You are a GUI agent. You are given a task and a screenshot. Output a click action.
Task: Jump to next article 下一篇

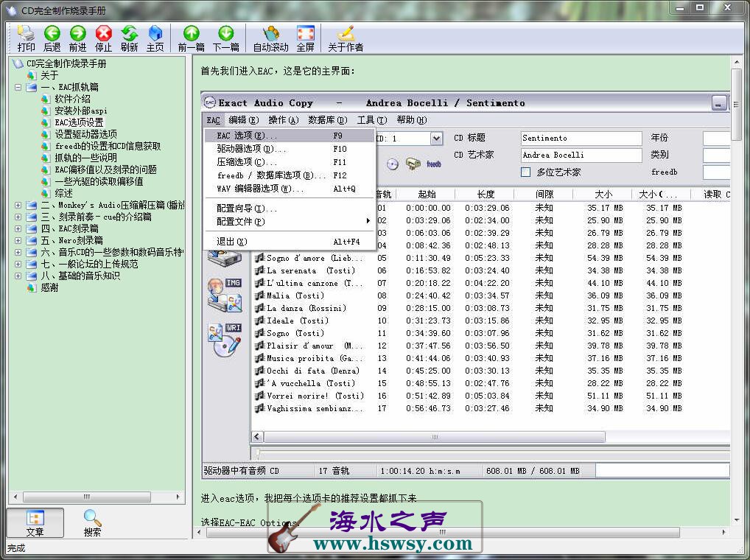[225, 38]
